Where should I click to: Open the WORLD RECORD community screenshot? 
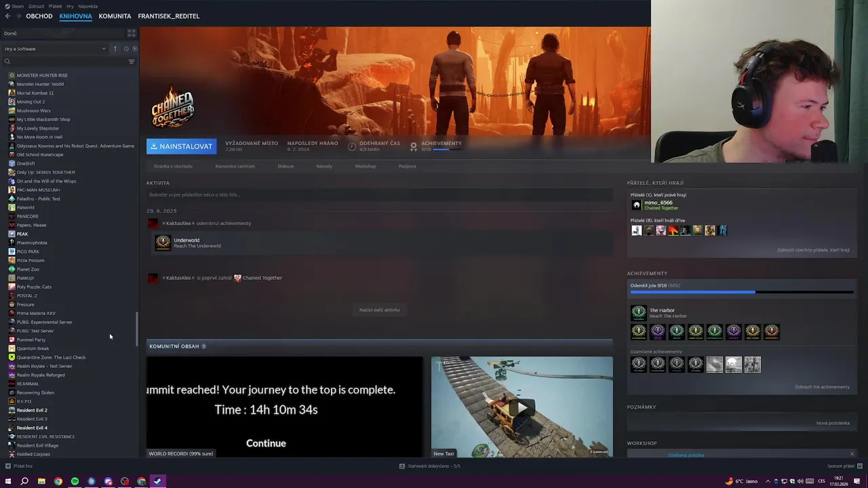coord(285,407)
